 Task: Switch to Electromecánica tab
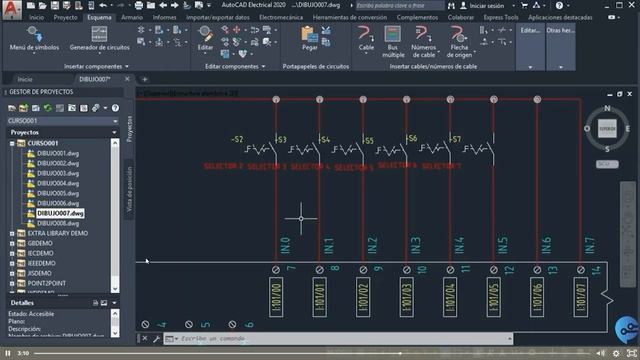[281, 18]
